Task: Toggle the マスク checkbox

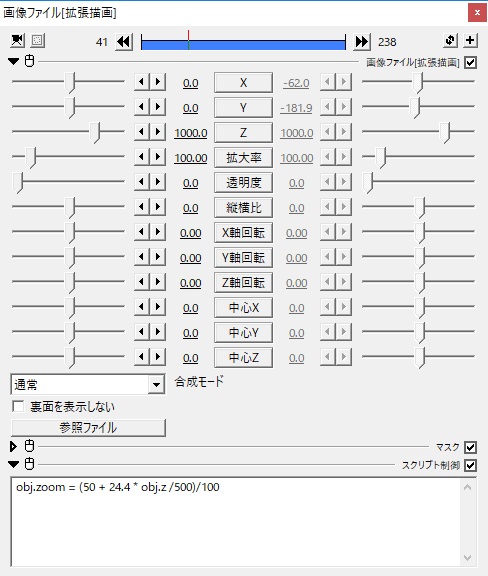Action: [470, 447]
